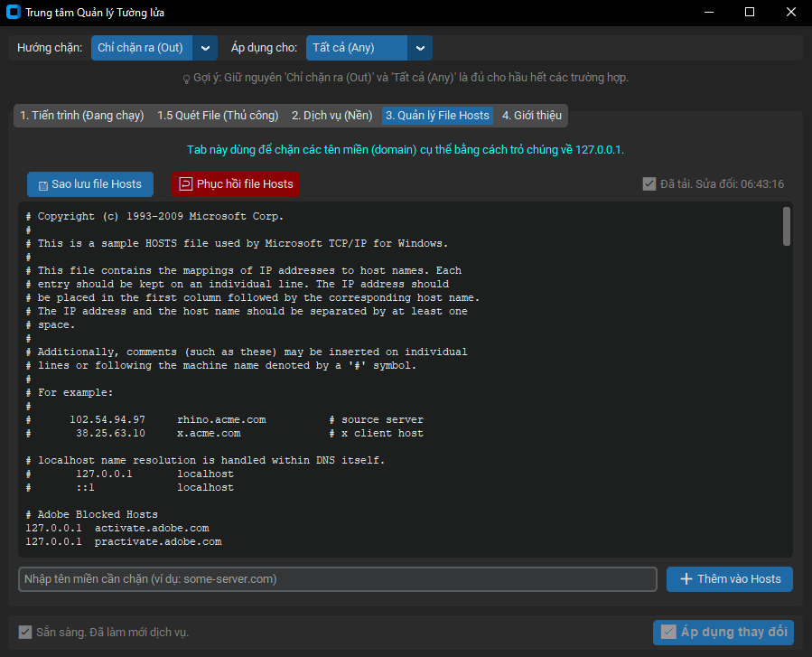The width and height of the screenshot is (812, 657).
Task: Click the plus icon on Thêm vào Hosts
Action: click(686, 579)
